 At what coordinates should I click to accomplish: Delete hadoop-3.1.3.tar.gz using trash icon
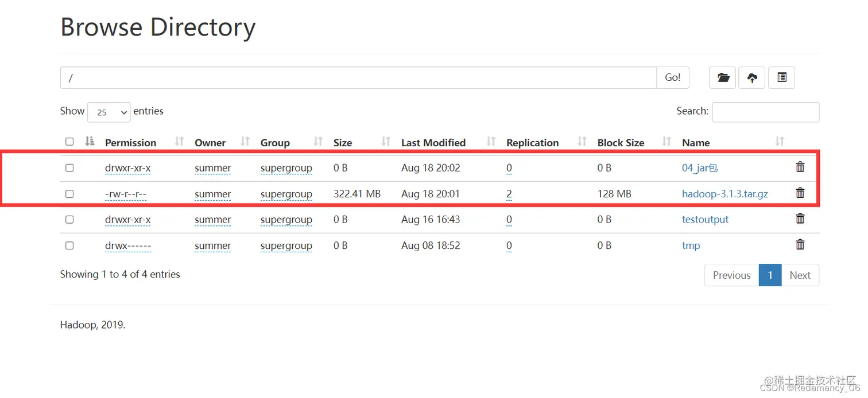click(x=800, y=193)
